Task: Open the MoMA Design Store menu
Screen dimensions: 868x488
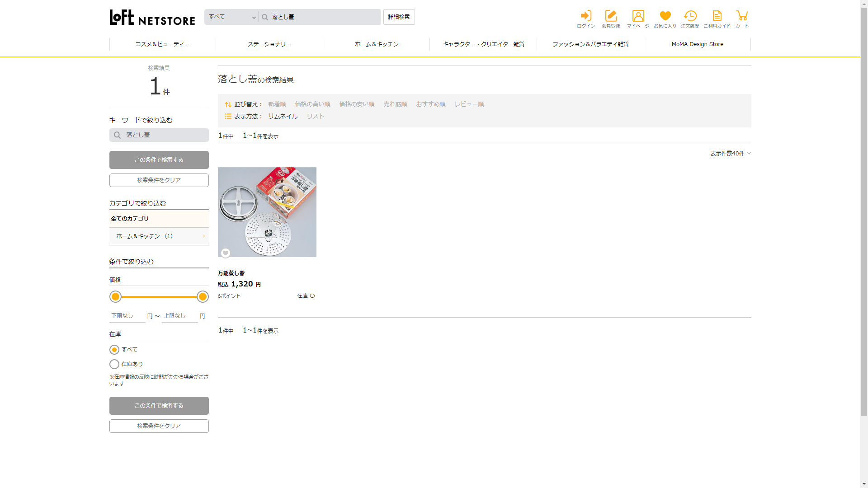Action: coord(697,44)
